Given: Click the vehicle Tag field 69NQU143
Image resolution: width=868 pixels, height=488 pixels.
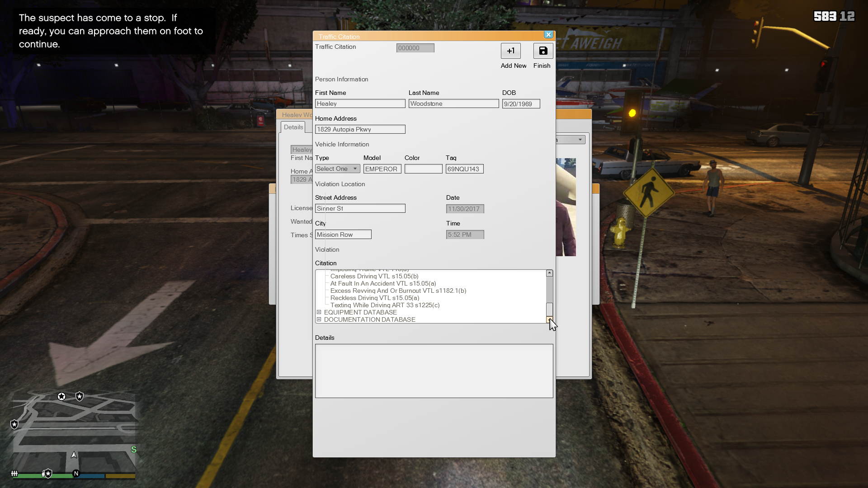Looking at the screenshot, I should coord(464,169).
